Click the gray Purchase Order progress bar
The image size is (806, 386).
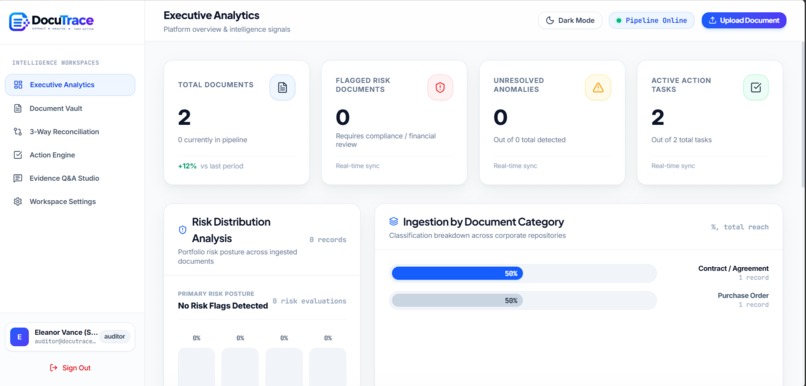point(457,301)
